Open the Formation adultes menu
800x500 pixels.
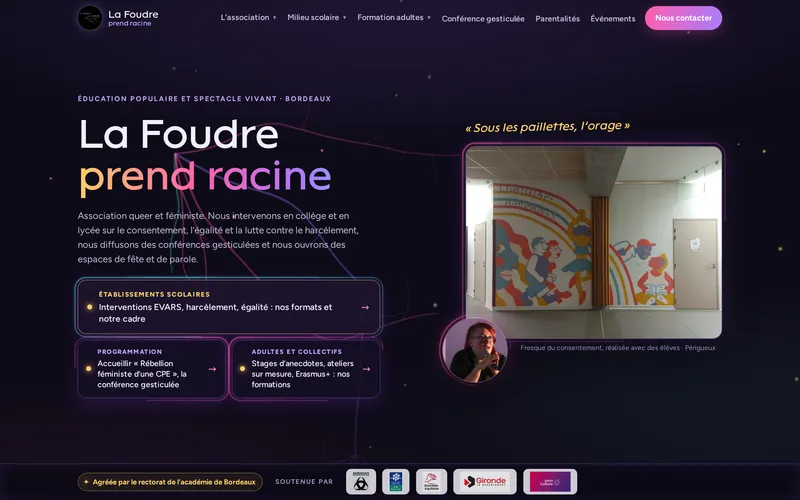(394, 17)
